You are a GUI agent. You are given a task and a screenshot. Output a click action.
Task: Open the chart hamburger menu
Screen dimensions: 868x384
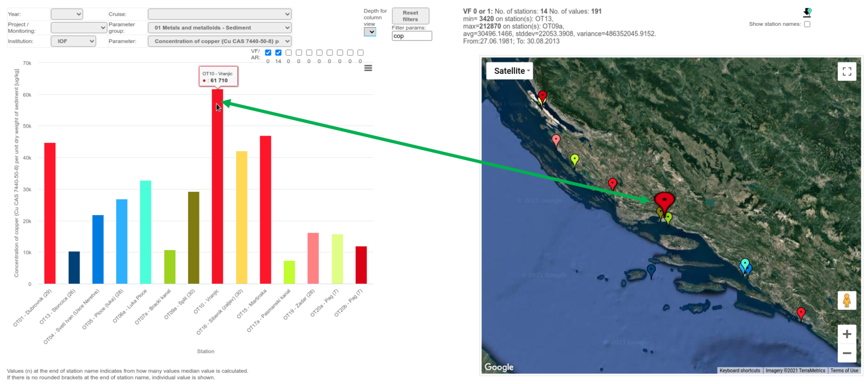point(368,68)
